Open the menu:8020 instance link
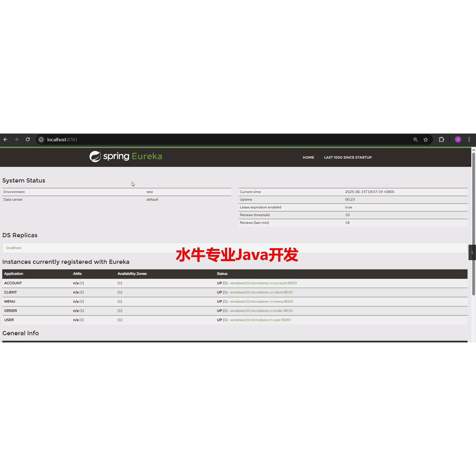This screenshot has height=476, width=476. (x=262, y=301)
